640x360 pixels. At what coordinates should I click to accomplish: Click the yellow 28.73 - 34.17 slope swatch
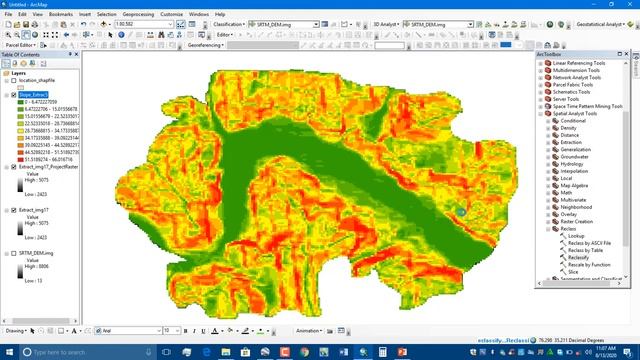[x=20, y=131]
